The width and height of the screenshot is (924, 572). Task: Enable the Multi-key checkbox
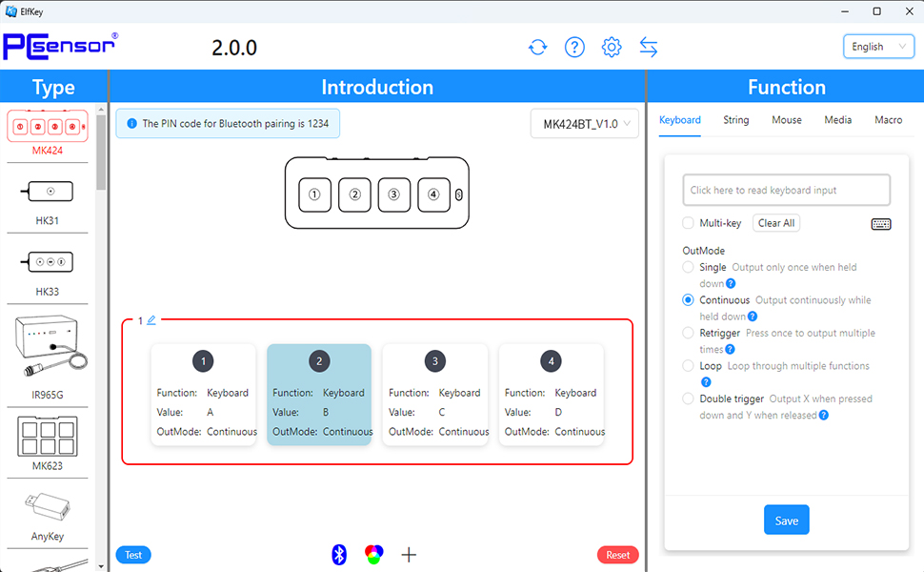point(689,223)
